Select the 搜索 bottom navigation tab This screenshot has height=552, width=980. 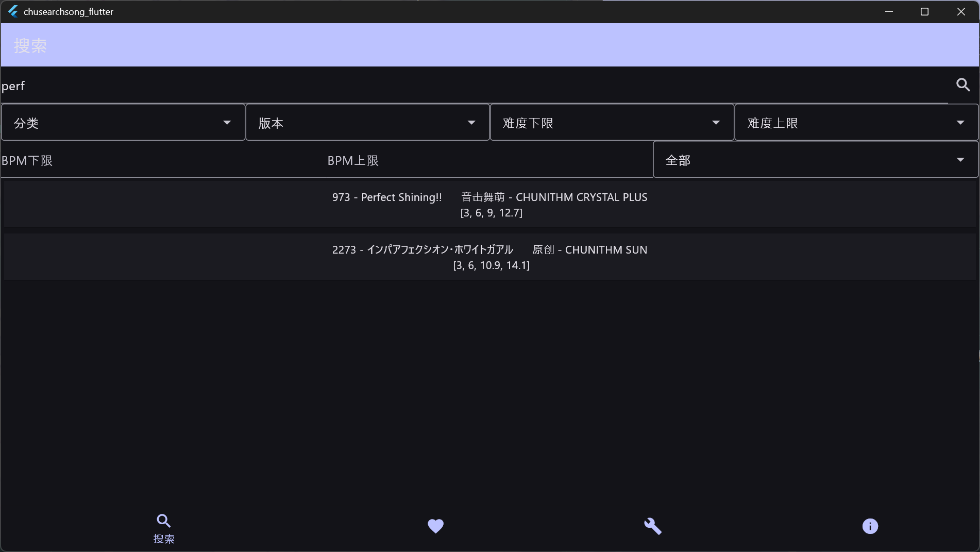point(164,528)
